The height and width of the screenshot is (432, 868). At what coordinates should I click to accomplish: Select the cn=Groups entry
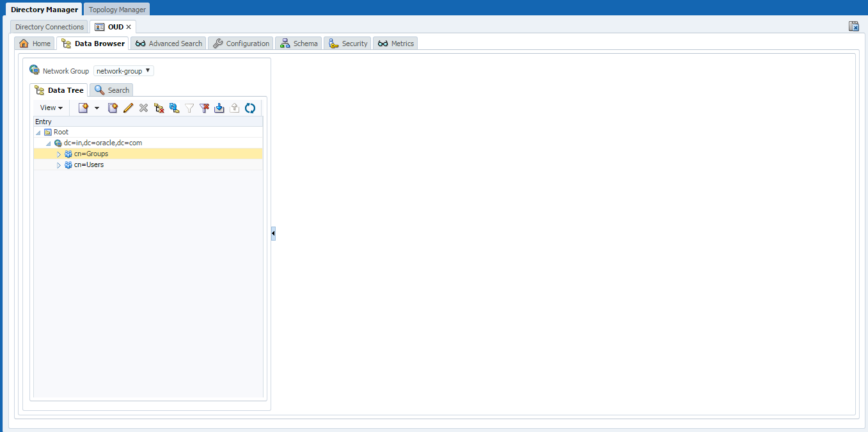148,154
